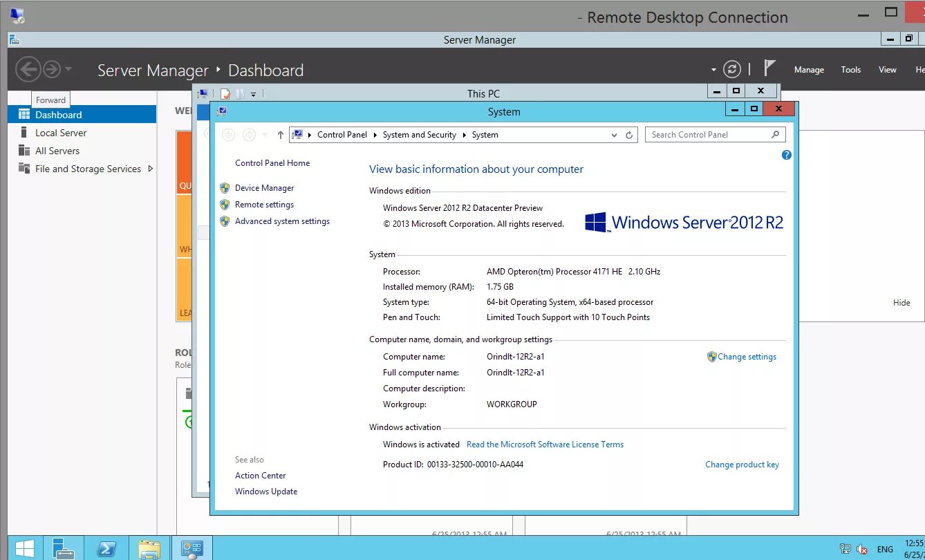Click the shield icon beside Device Manager

click(x=224, y=188)
